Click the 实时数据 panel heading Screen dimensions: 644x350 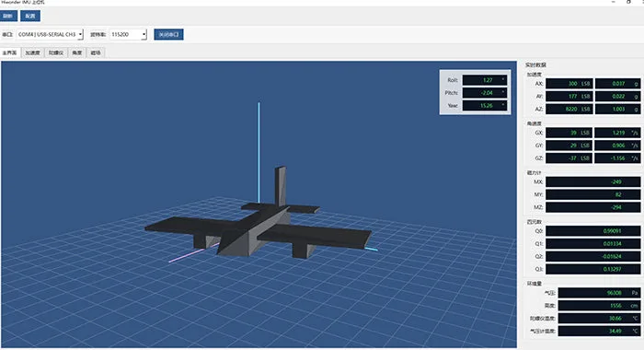tap(535, 65)
